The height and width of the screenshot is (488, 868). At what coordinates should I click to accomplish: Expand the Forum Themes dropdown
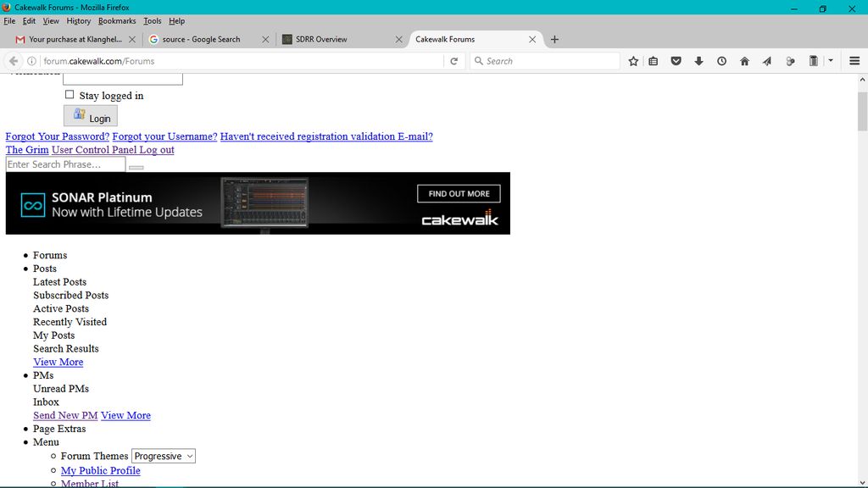click(164, 456)
